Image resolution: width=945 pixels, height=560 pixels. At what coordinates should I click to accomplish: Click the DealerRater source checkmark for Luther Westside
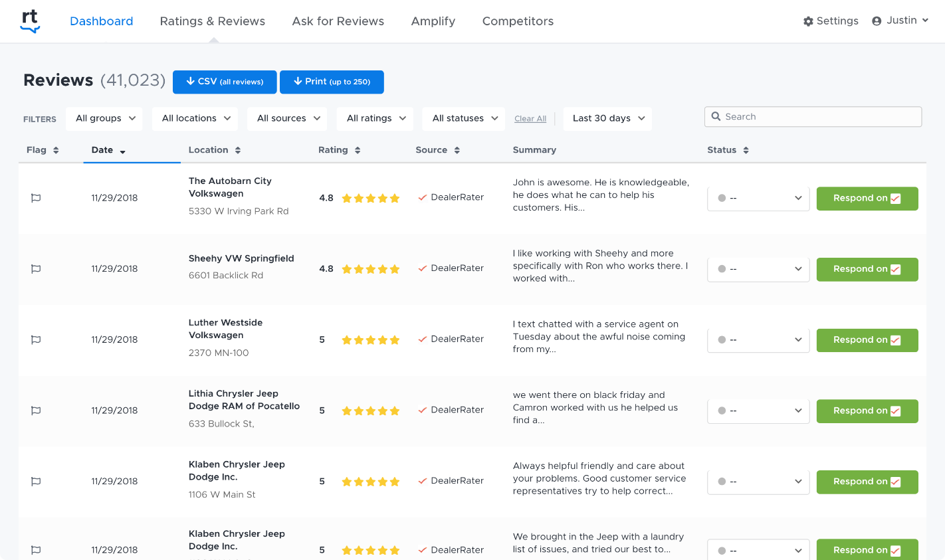tap(423, 339)
